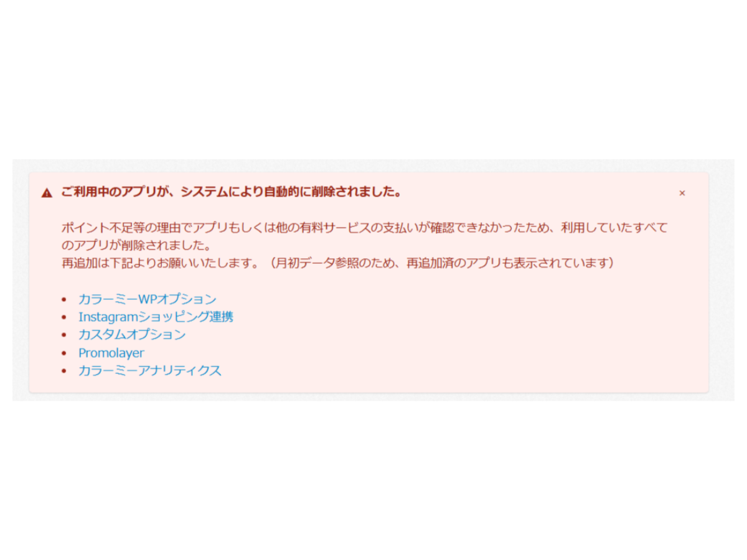
Task: Click the bullet beside カスタムオプション
Action: click(x=64, y=335)
